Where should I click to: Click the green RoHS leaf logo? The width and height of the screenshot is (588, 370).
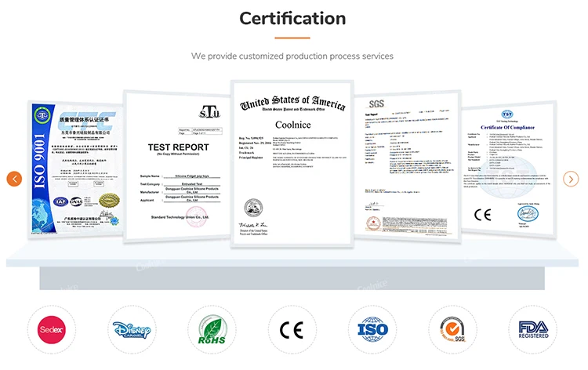click(212, 330)
